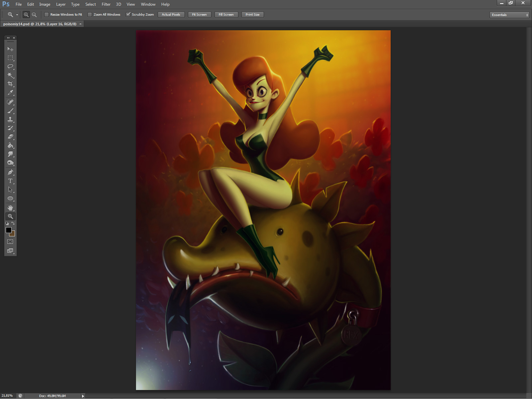Image resolution: width=532 pixels, height=399 pixels.
Task: Open the Essentials workspace dropdown
Action: point(509,15)
